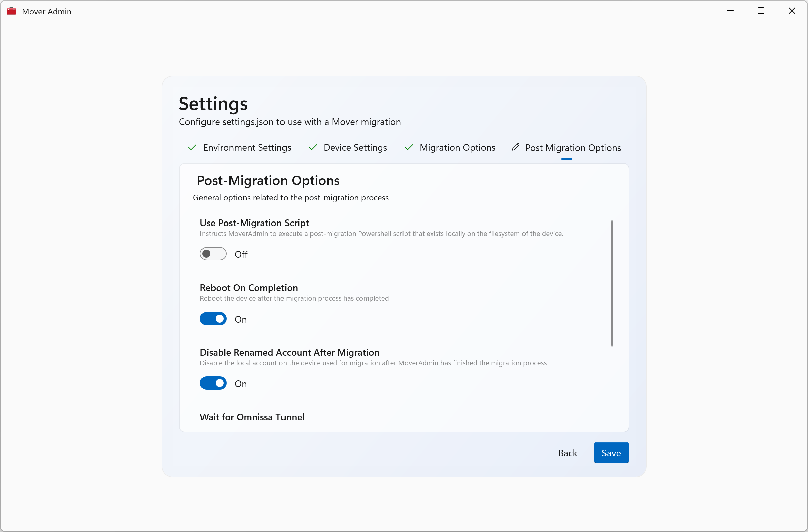Click the green checkmark beside Environment Settings
808x532 pixels.
click(x=192, y=147)
